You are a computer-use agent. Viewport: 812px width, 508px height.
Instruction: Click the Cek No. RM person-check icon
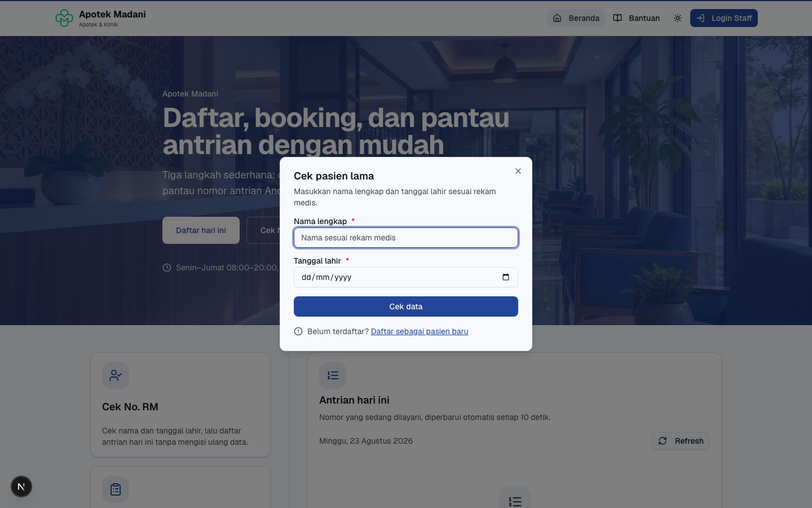pyautogui.click(x=116, y=375)
